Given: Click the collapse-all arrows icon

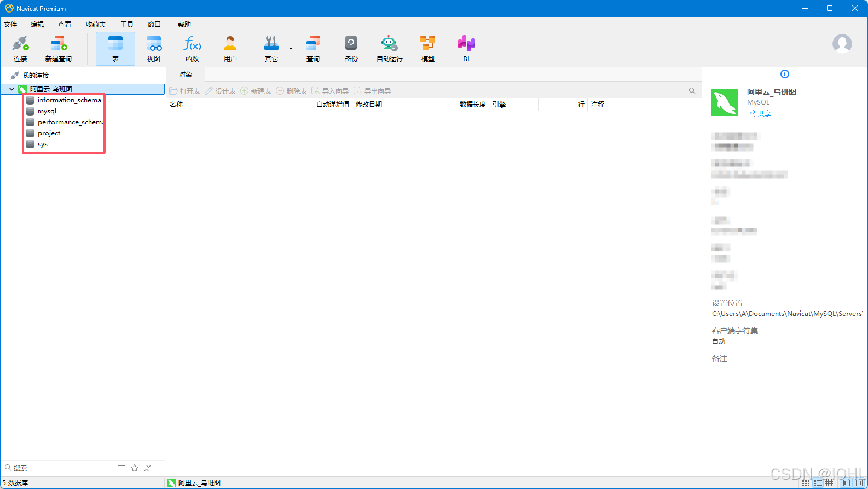Looking at the screenshot, I should point(148,468).
